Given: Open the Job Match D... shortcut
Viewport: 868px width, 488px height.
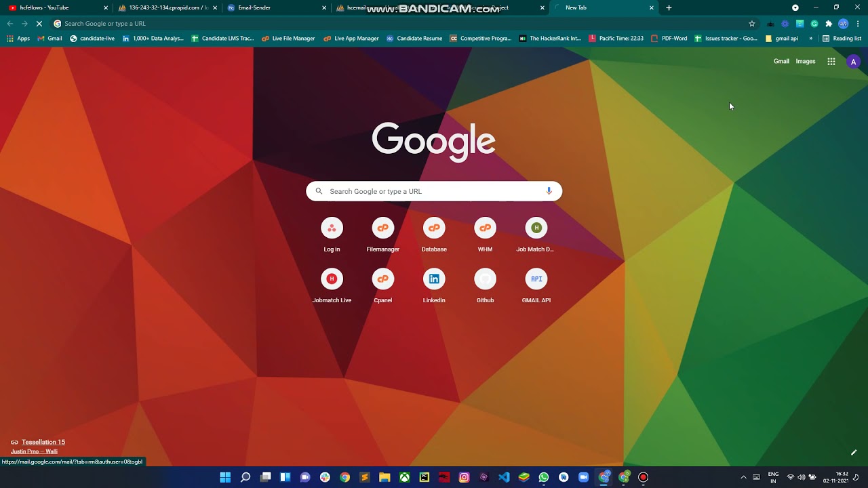Looking at the screenshot, I should pyautogui.click(x=536, y=235).
